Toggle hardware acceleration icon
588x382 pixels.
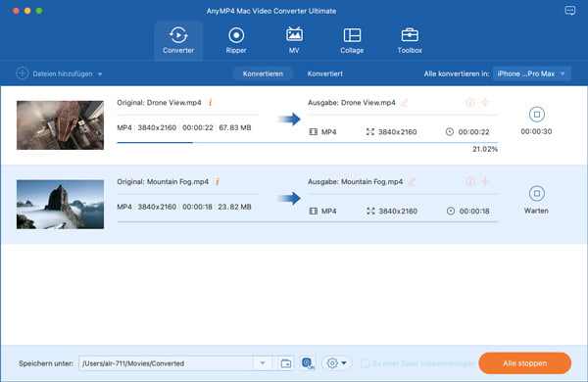[x=308, y=363]
